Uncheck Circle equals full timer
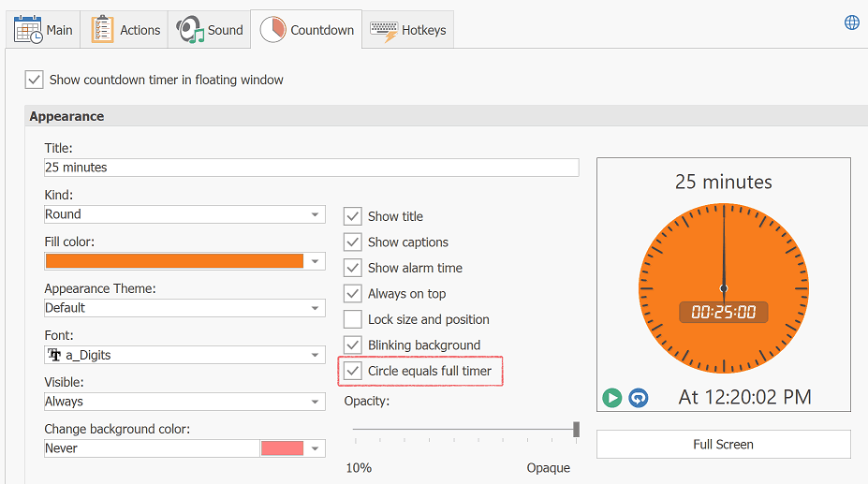Image resolution: width=868 pixels, height=484 pixels. tap(353, 371)
